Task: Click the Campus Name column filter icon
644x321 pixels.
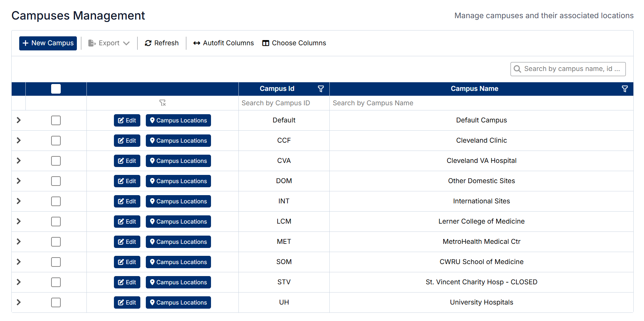Action: [x=624, y=89]
